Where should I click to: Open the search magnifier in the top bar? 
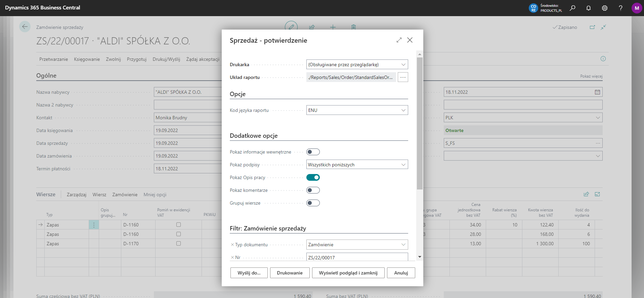(x=572, y=8)
